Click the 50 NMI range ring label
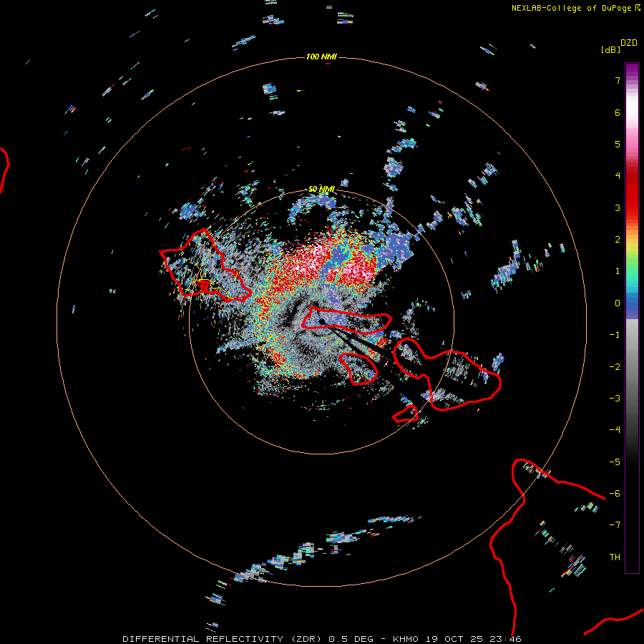Viewport: 644px width, 644px height. pyautogui.click(x=321, y=189)
